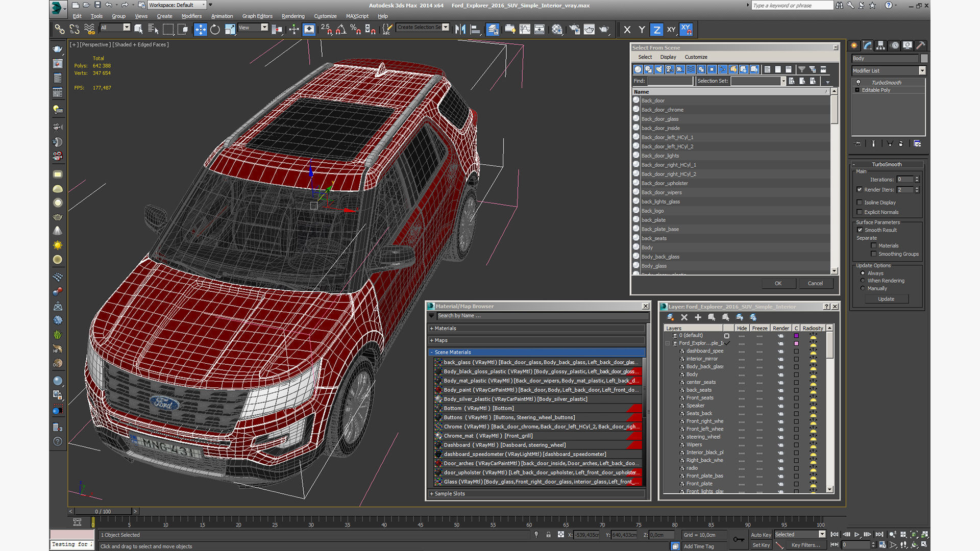Toggle Display Geometry filter in Select From Scene
The image size is (980, 551).
(x=638, y=69)
